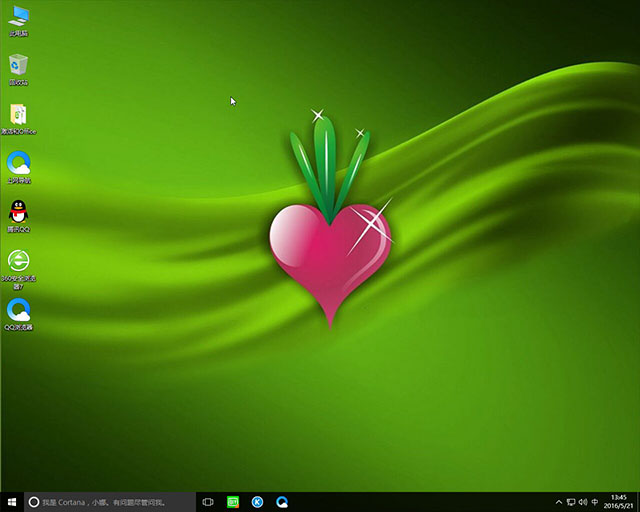Click the volume speaker tray icon
The width and height of the screenshot is (640, 512).
(582, 501)
